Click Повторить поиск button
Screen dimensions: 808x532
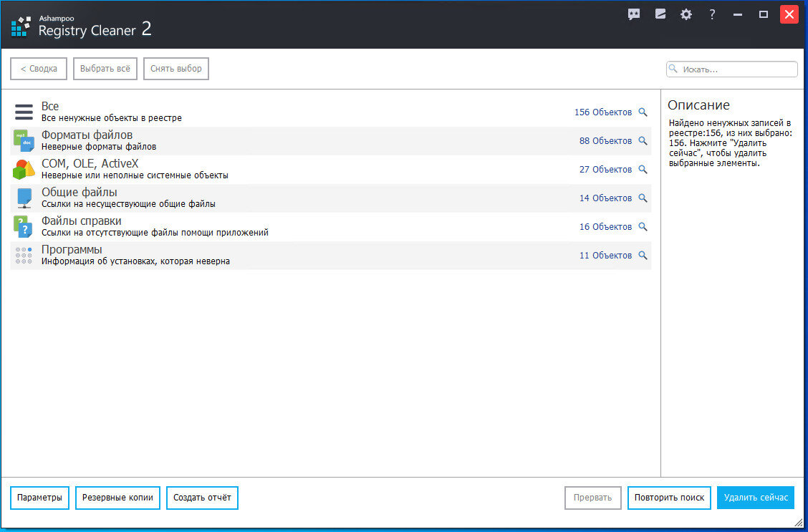pos(669,498)
